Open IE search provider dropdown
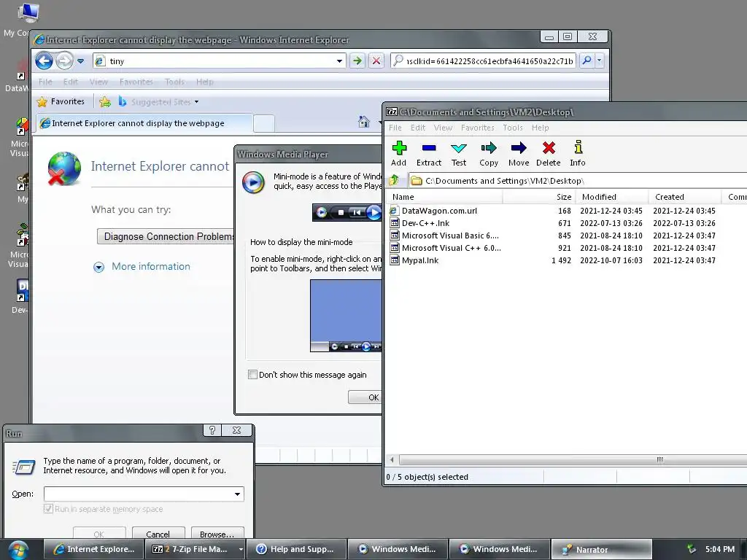747x560 pixels. [x=600, y=61]
